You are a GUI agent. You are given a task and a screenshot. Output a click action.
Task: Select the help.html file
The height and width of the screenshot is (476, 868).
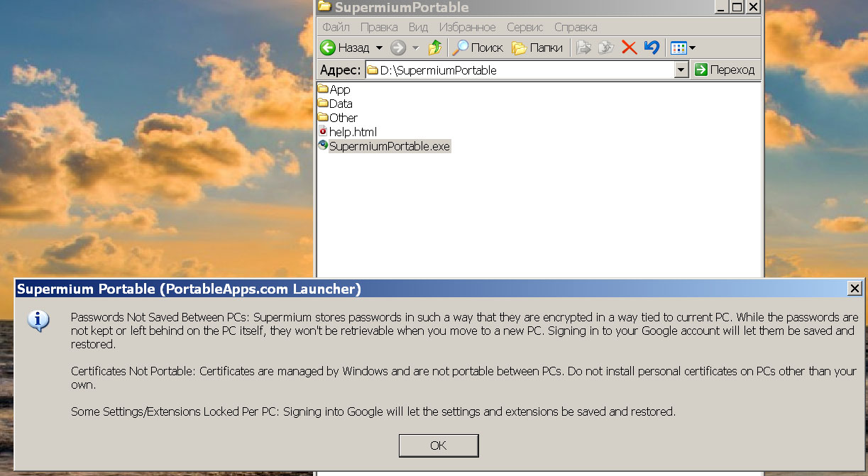click(353, 132)
